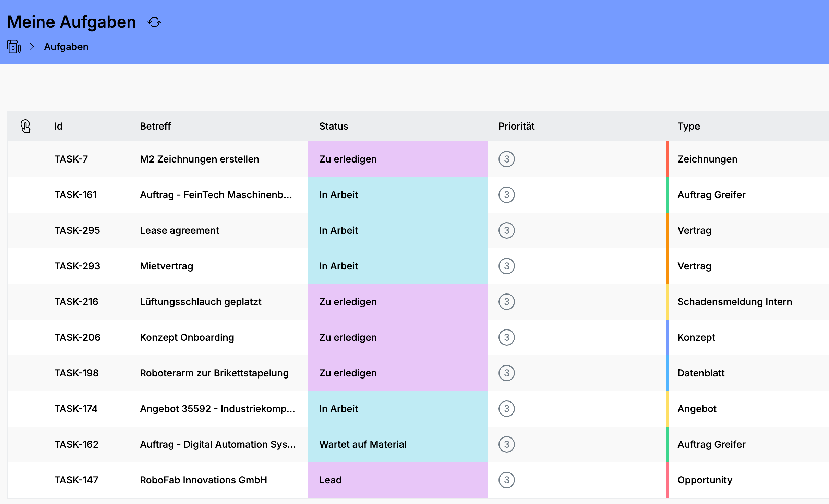
Task: Click the hand pointer icon in table header
Action: point(26,126)
